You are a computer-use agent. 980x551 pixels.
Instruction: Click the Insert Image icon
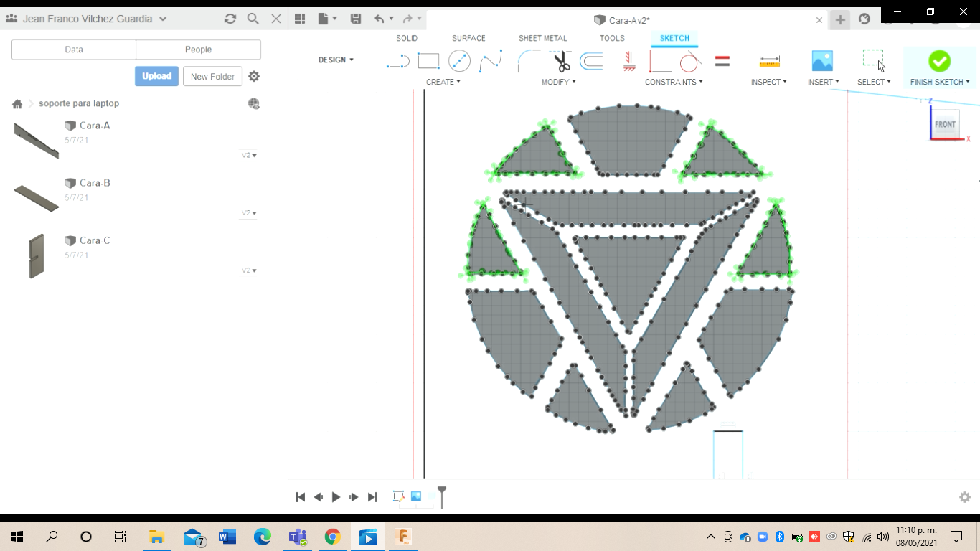pyautogui.click(x=822, y=61)
